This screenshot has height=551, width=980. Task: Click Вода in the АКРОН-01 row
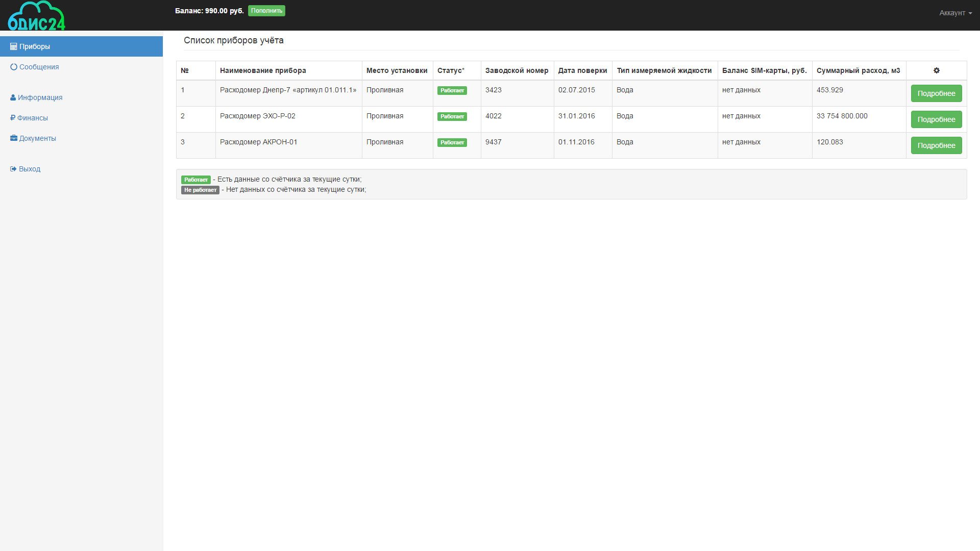pyautogui.click(x=625, y=142)
